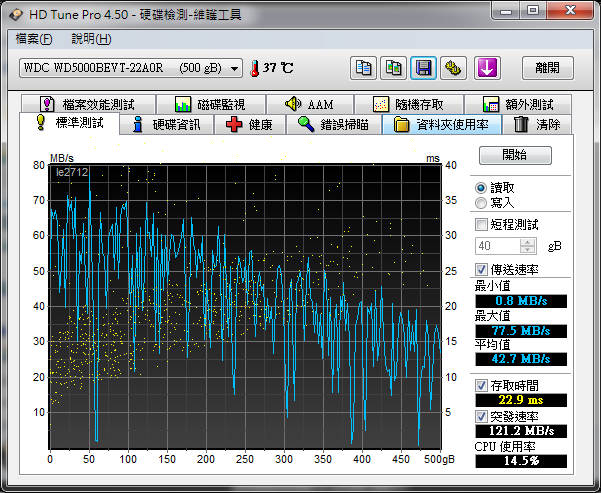Maximize the HD Tune Pro window
This screenshot has width=601, height=493.
point(533,10)
